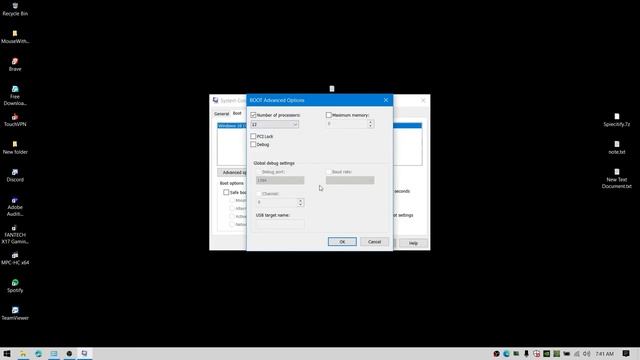Open the Adobe Audition desktop shortcut
The image size is (640, 360).
tap(15, 206)
